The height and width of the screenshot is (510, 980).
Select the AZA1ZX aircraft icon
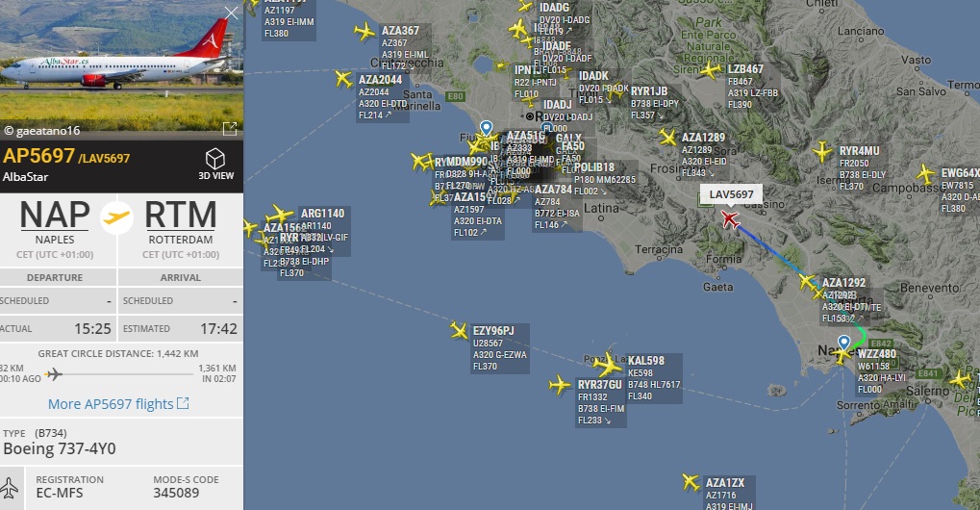[x=690, y=482]
